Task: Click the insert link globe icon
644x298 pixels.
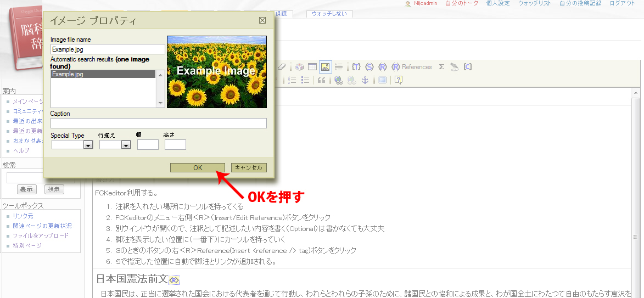Action: coord(338,80)
